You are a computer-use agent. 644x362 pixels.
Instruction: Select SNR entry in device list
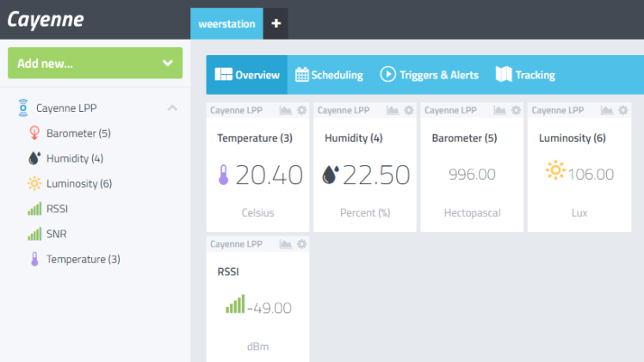pos(56,234)
